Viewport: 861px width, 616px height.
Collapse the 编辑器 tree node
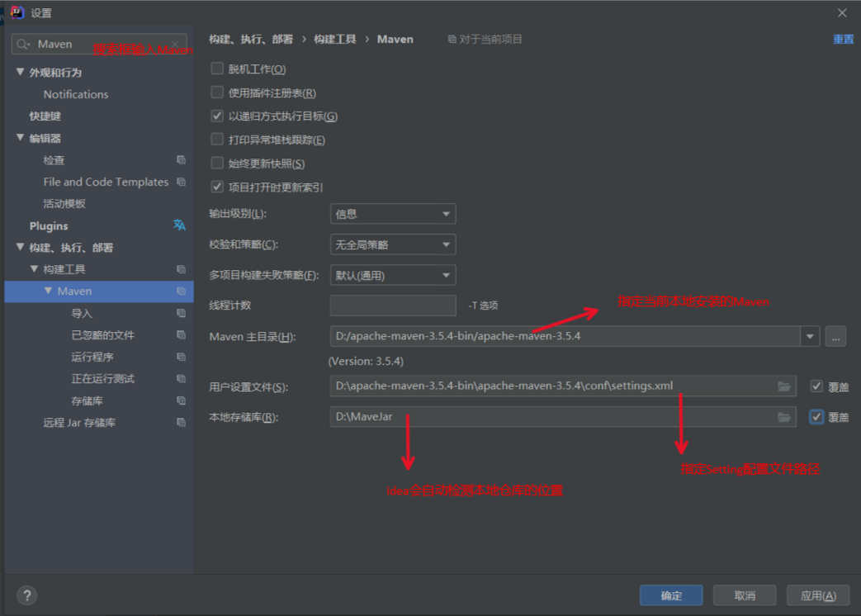point(21,138)
